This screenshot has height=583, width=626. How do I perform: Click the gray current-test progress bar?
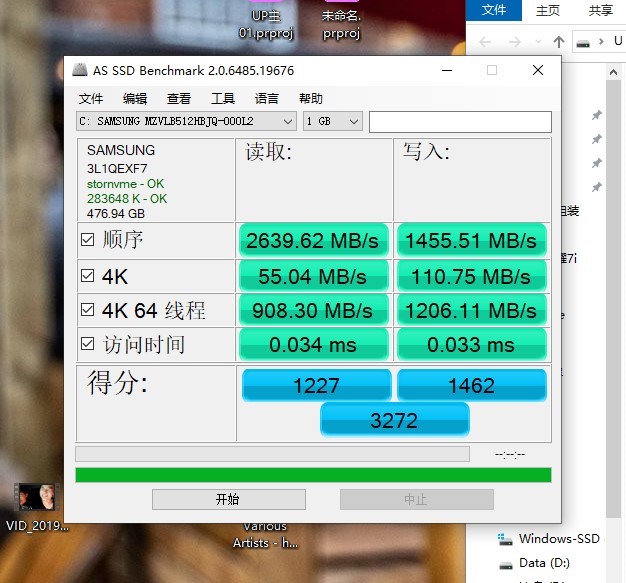[272, 454]
